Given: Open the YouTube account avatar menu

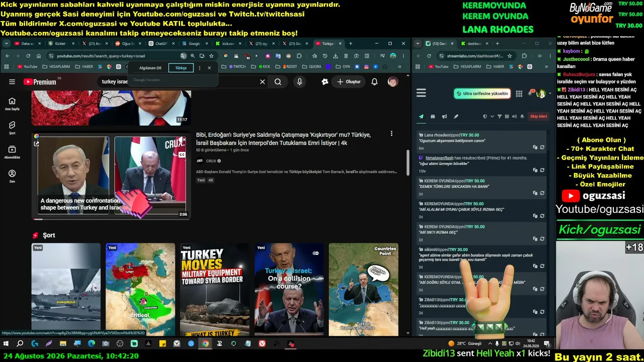Looking at the screenshot, I should (393, 82).
